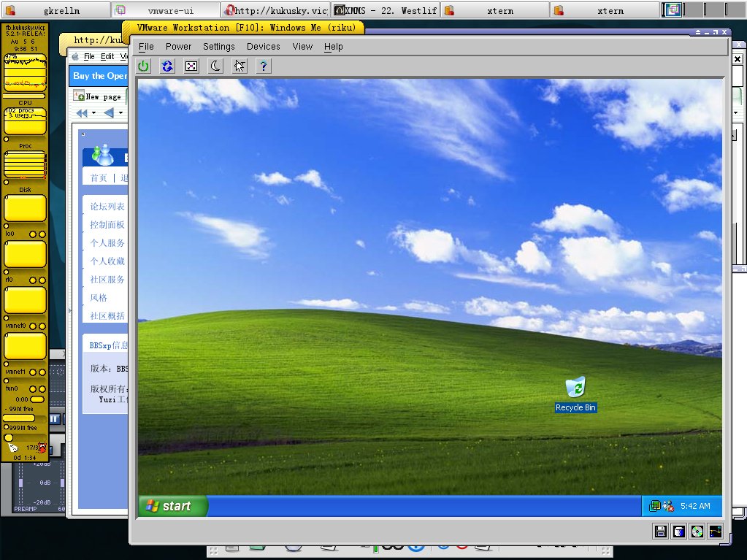Screen dimensions: 747x560
Task: Click the VMware help question mark icon
Action: tap(264, 66)
